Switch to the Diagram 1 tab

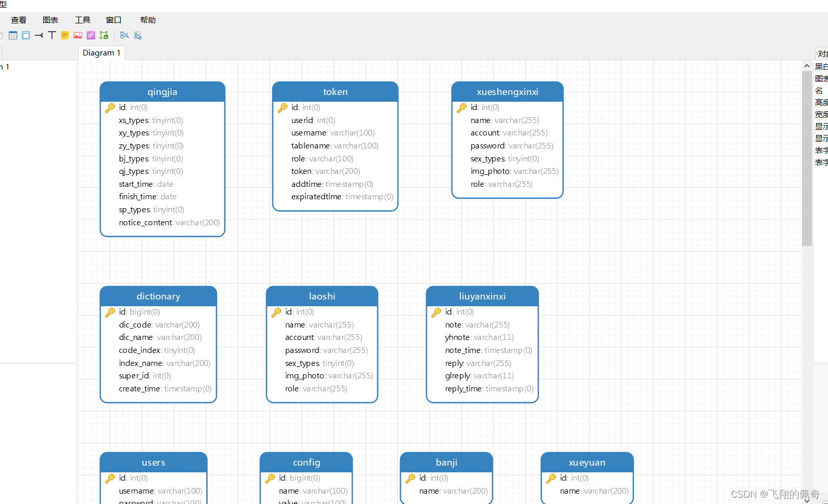(102, 53)
